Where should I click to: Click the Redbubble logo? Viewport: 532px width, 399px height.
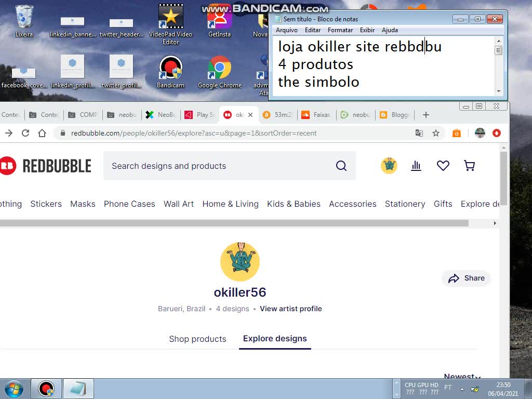pos(46,166)
